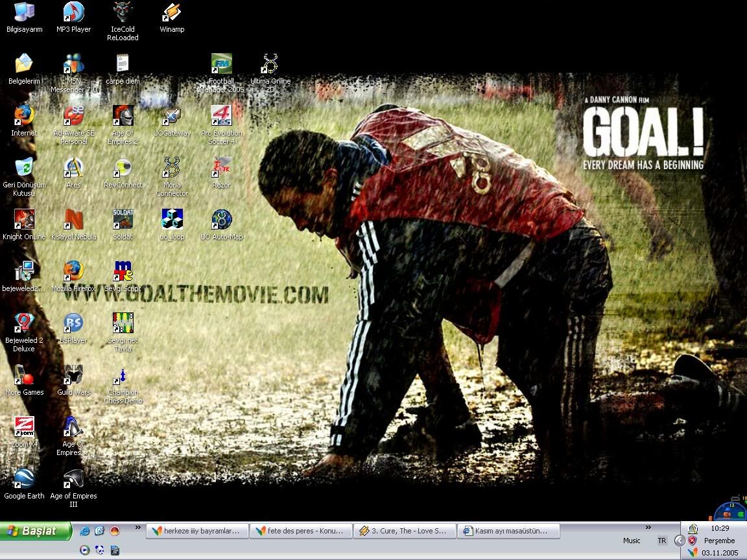Launch the Knight OnLine shortcut

point(24,226)
